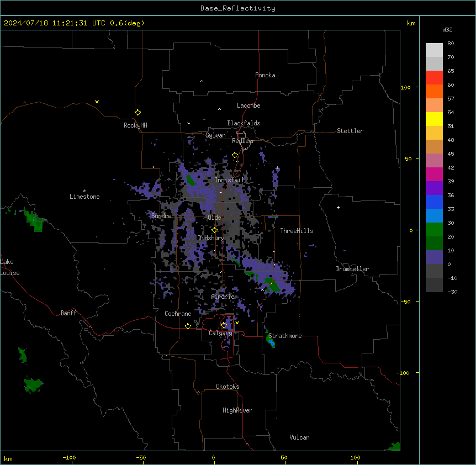Select the Cochrane label
The height and width of the screenshot is (465, 476).
tap(178, 314)
